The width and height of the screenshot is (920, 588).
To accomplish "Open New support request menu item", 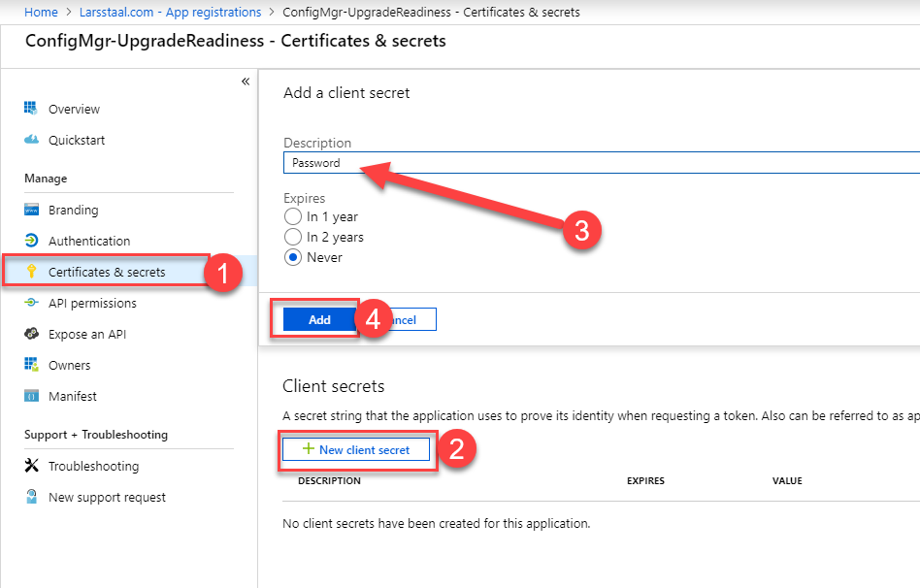I will 107,497.
